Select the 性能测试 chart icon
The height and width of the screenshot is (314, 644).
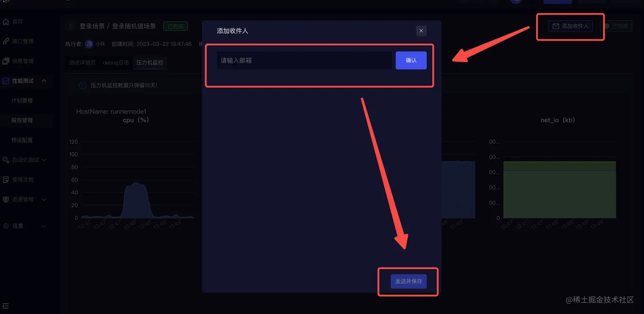pyautogui.click(x=6, y=81)
